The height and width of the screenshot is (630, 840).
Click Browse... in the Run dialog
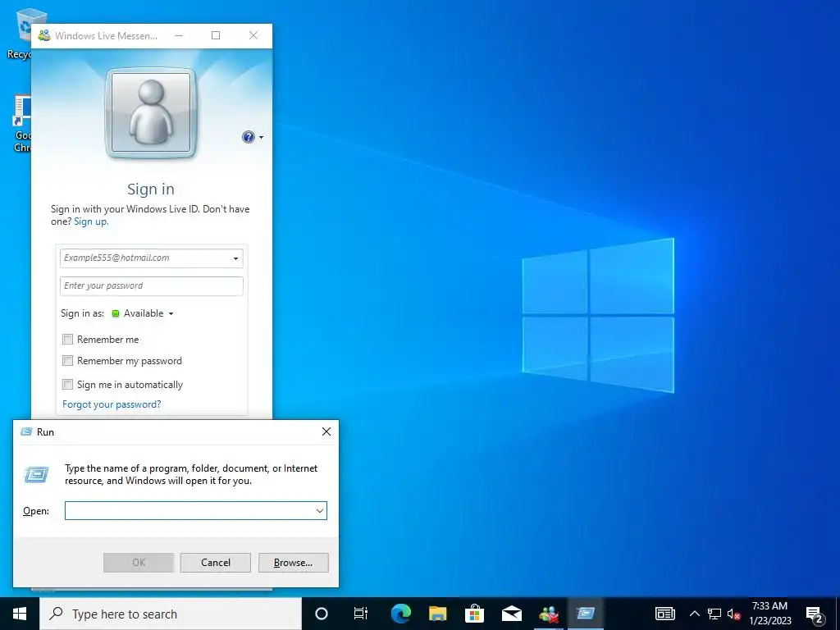(293, 563)
